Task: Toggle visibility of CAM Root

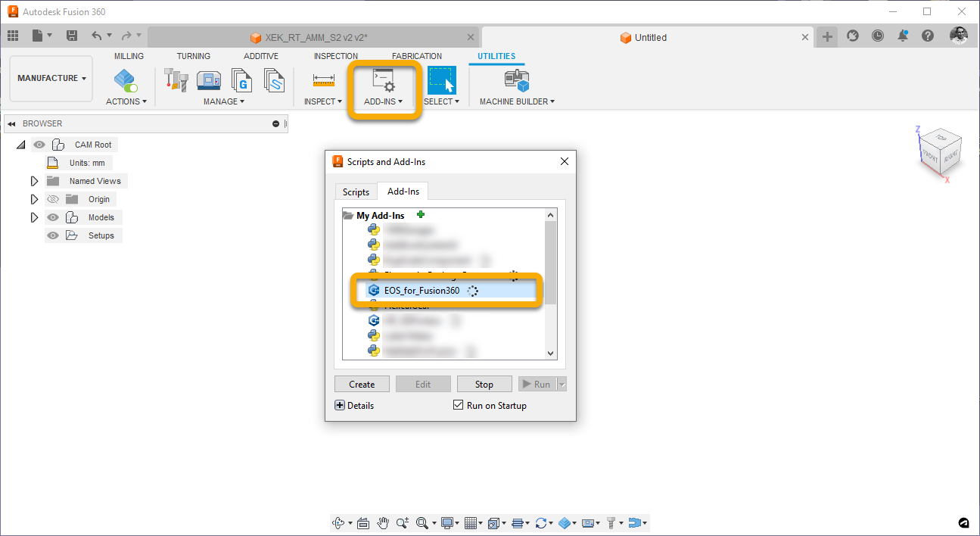Action: point(39,145)
